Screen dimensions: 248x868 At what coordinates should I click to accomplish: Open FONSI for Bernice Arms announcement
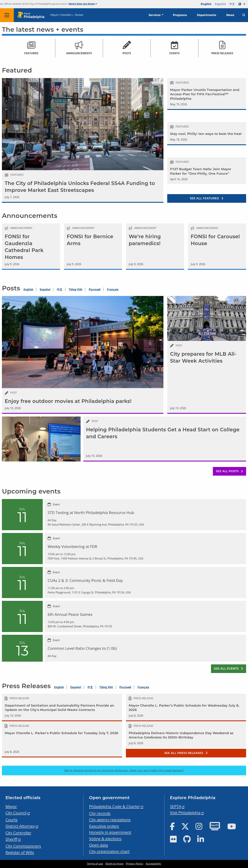(93, 246)
